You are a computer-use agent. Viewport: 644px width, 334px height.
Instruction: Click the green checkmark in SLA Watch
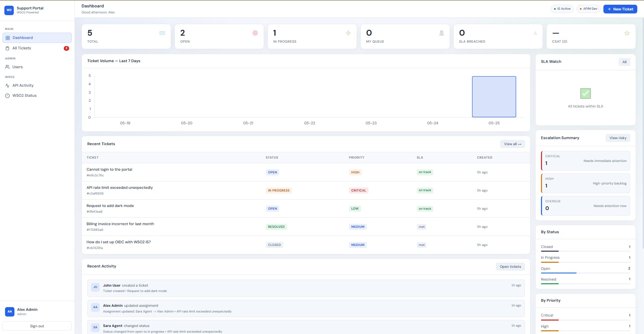pos(585,93)
